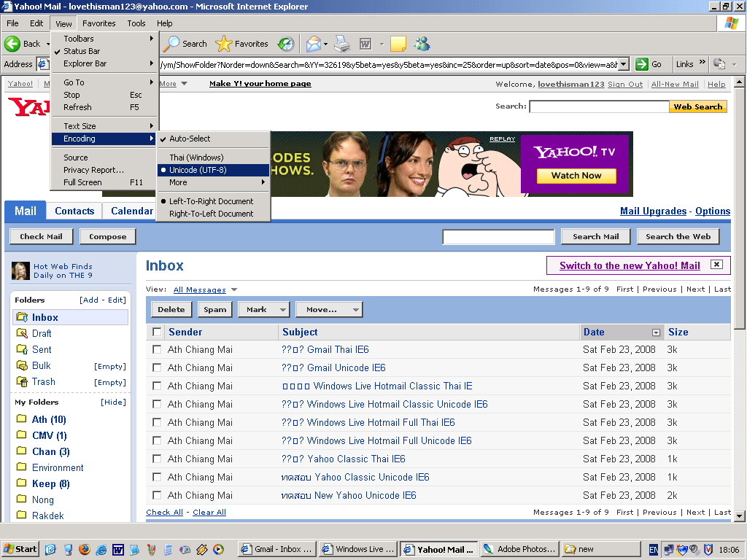Expand the Text Size submenu
This screenshot has width=747, height=560.
tap(104, 126)
